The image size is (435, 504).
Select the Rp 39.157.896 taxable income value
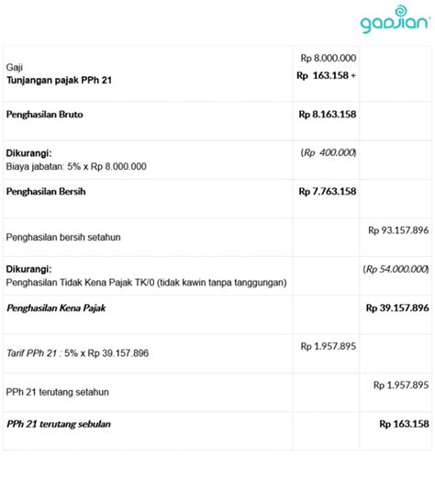(397, 308)
